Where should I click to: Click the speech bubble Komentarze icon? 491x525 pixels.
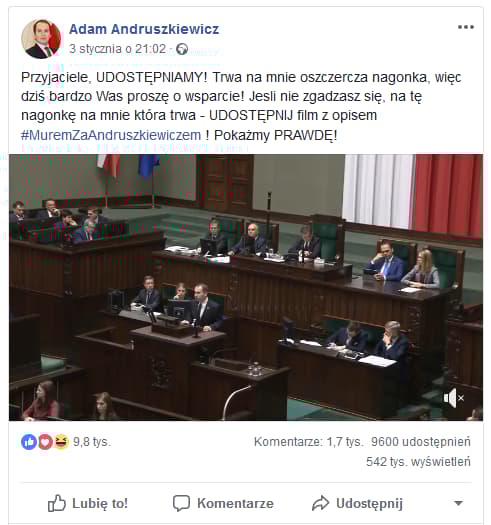coord(181,503)
